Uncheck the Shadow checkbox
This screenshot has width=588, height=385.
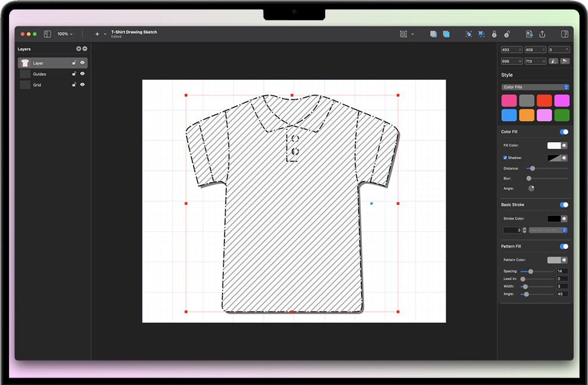coord(505,158)
